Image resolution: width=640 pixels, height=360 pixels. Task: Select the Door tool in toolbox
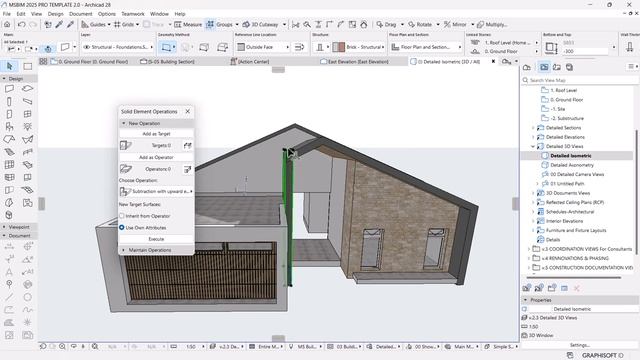pos(9,114)
